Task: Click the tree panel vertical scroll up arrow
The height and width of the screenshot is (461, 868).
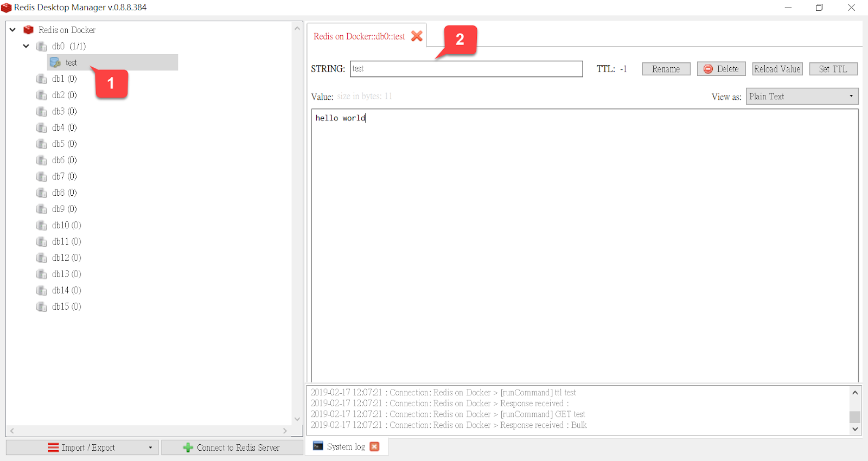Action: point(297,28)
